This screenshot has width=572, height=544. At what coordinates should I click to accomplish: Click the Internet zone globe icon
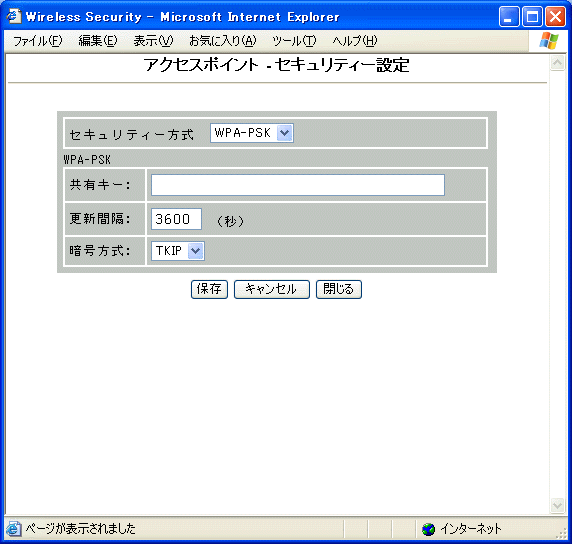(x=429, y=529)
